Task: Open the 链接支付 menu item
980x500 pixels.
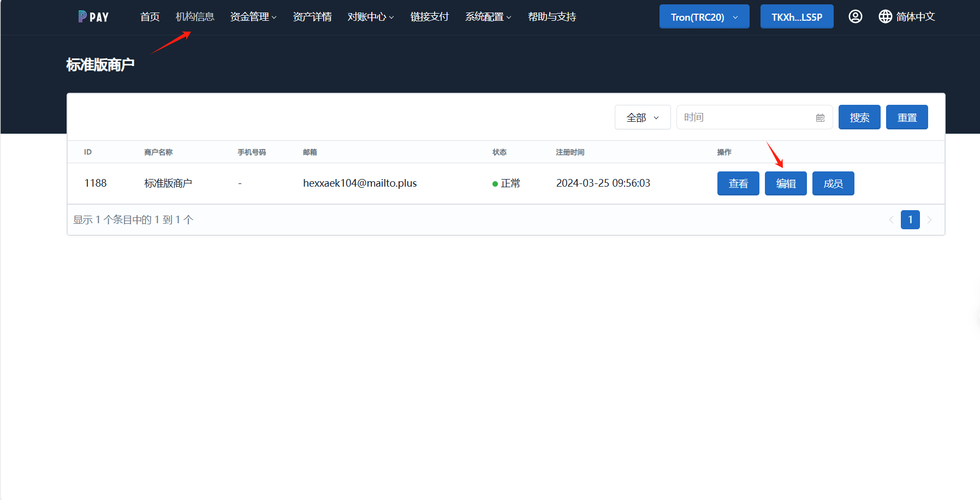Action: (430, 17)
